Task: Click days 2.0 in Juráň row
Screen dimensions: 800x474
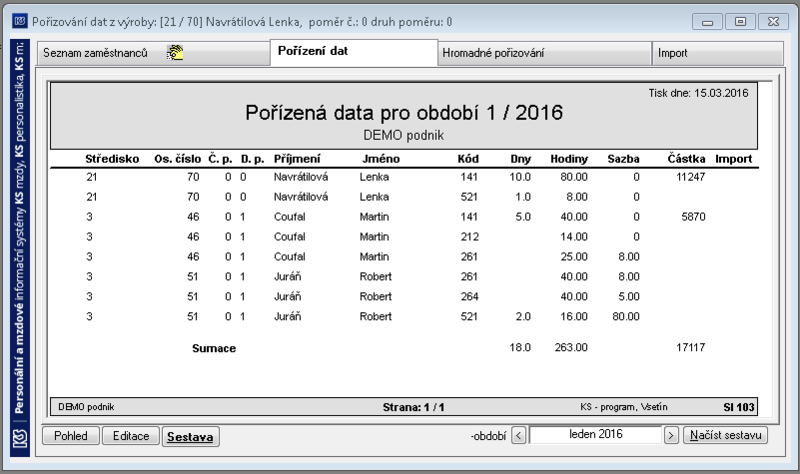Action: pyautogui.click(x=523, y=316)
